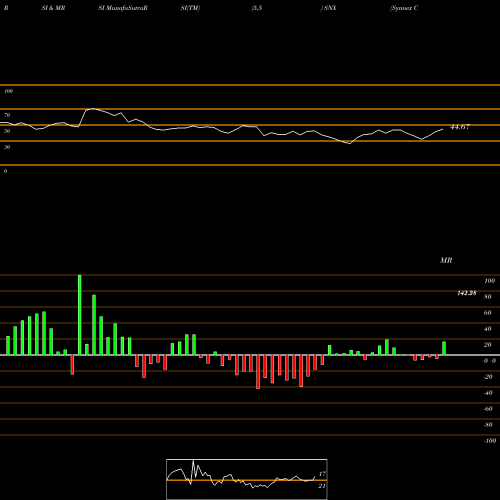Click the -100 label on MR axis

(490, 441)
